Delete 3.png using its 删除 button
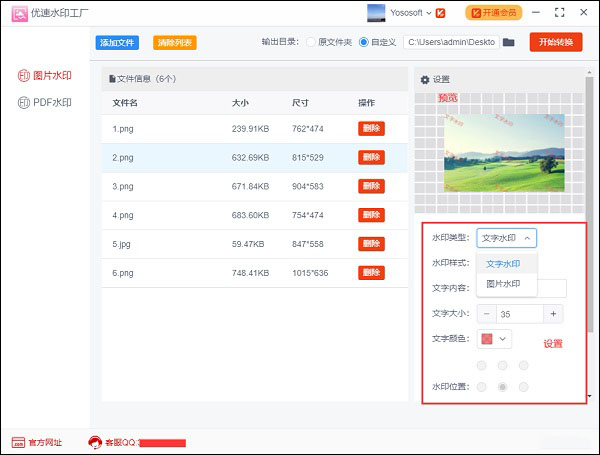 pos(371,186)
